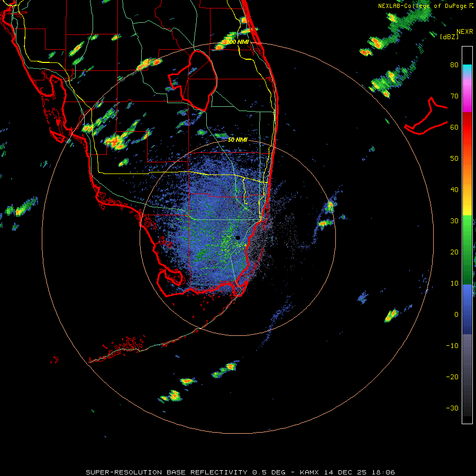Select the 10 value on the dBZ scale

point(454,283)
